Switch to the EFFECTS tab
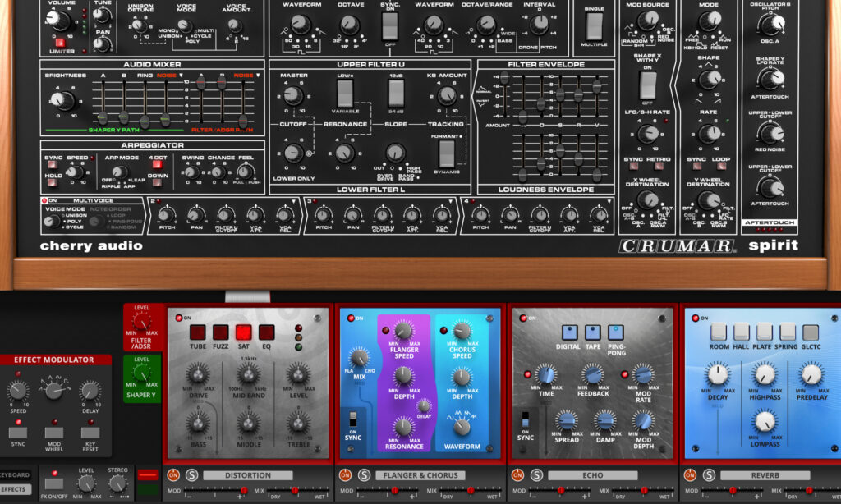Image resolution: width=841 pixels, height=504 pixels. point(15,489)
